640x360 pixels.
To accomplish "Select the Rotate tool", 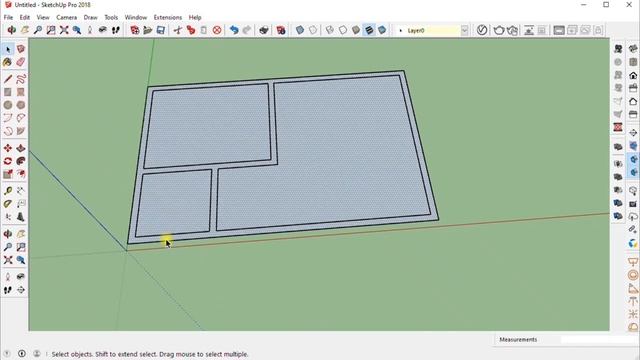I will pos(8,161).
